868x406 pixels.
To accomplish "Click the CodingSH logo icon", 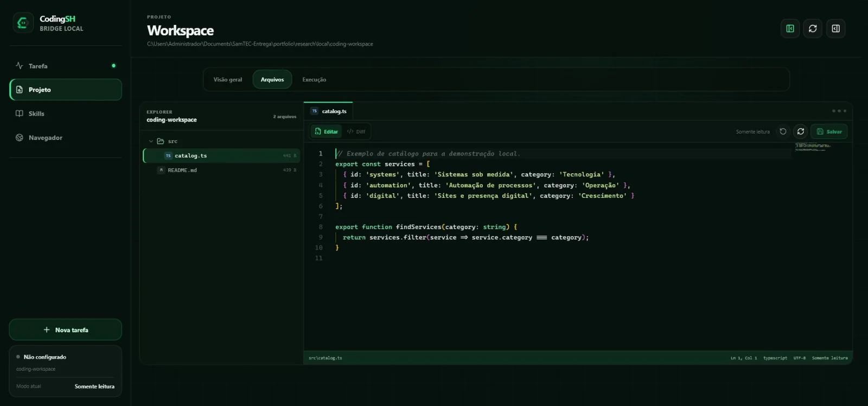I will point(23,23).
